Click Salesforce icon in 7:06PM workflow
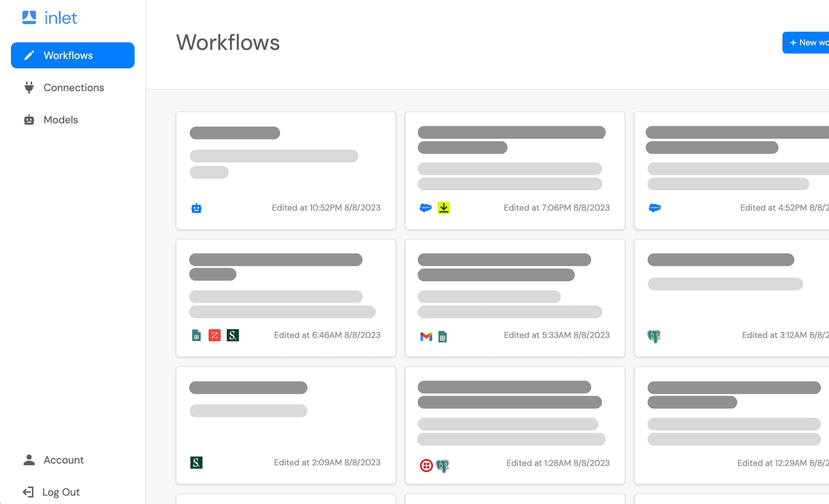Viewport: 829px width, 504px height. 426,208
